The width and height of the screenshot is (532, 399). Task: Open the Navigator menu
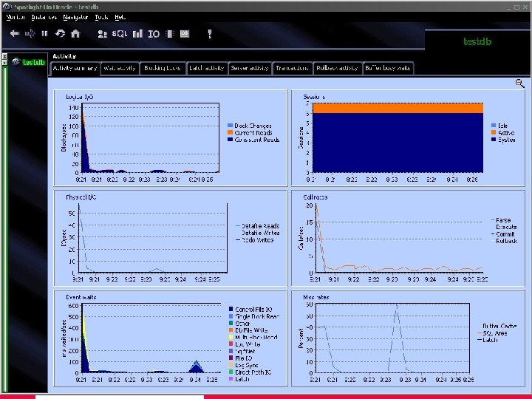pos(75,16)
